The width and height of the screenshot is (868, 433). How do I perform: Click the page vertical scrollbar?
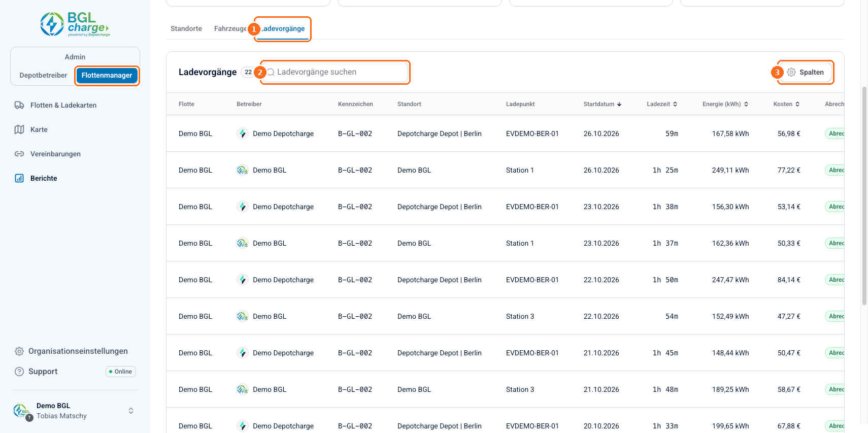pos(864,196)
